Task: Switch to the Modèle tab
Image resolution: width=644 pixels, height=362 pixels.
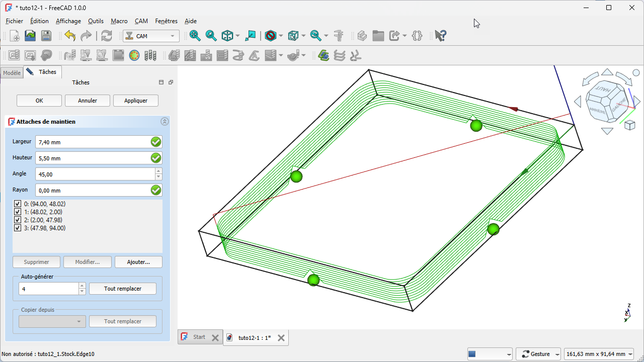Action: [12, 72]
